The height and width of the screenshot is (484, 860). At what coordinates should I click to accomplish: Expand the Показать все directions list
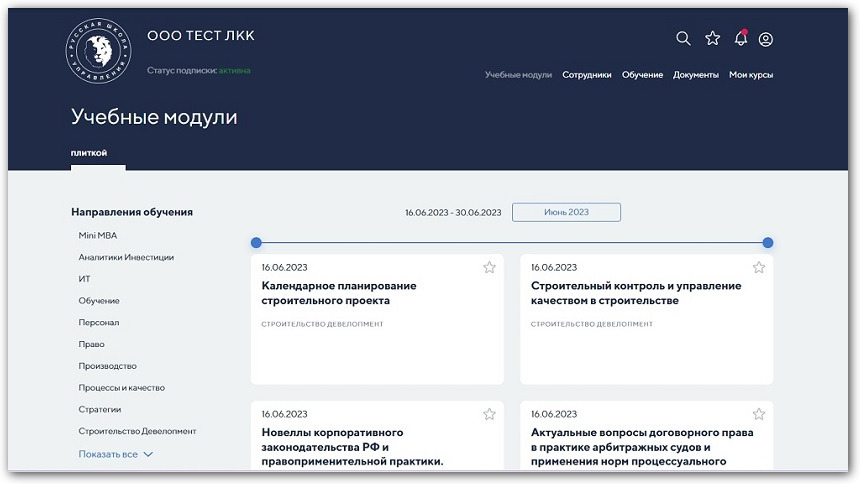coord(115,454)
